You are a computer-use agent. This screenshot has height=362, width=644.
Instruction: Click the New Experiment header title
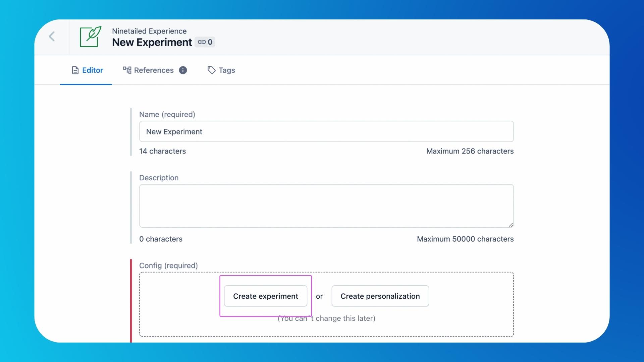click(x=152, y=42)
